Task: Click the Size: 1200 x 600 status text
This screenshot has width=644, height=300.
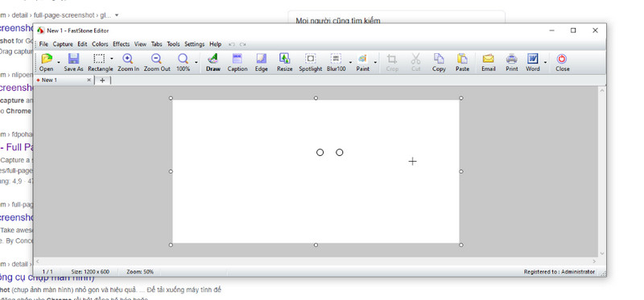Action: pyautogui.click(x=90, y=272)
